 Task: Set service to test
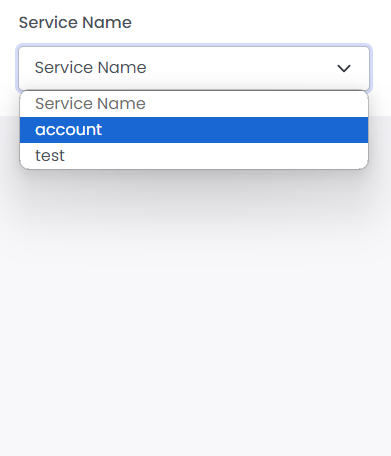pos(194,156)
